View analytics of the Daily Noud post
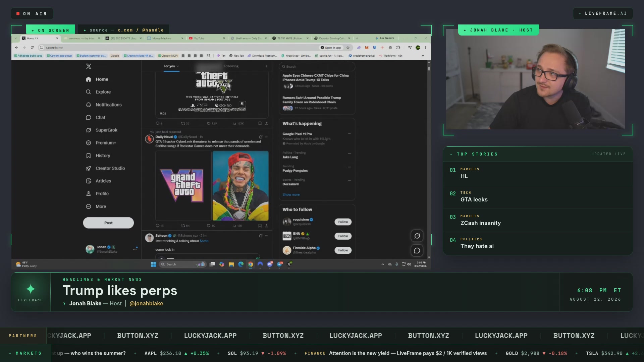Viewport: 644px width, 362px height. click(x=237, y=226)
